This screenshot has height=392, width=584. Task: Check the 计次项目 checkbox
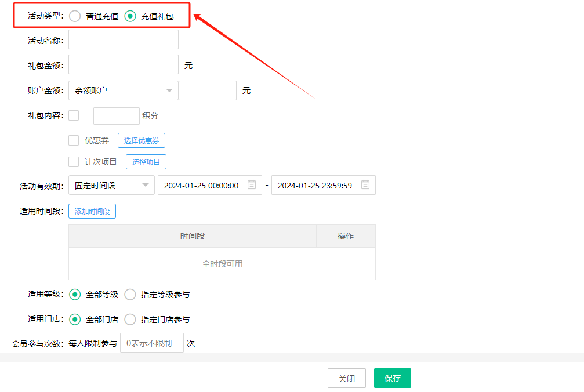(74, 162)
